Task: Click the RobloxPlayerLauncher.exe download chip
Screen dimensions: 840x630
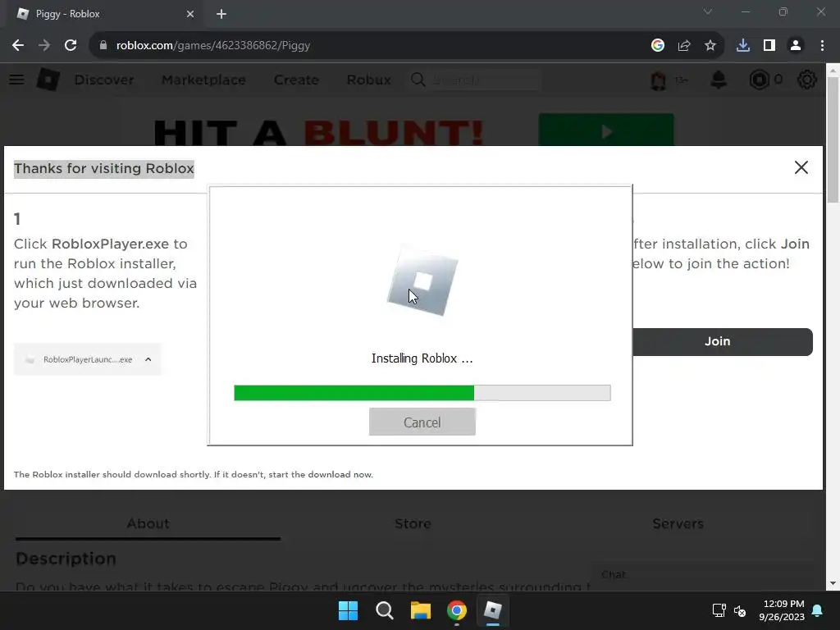Action: [x=87, y=359]
